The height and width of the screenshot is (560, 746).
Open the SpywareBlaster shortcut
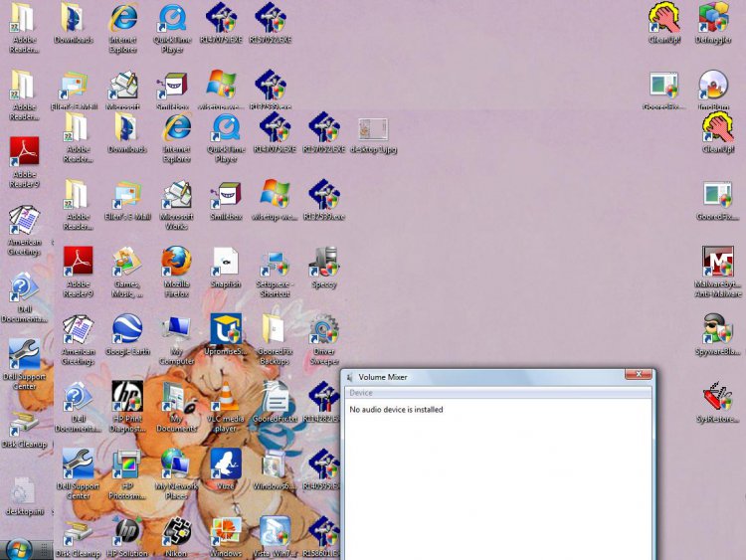point(718,335)
